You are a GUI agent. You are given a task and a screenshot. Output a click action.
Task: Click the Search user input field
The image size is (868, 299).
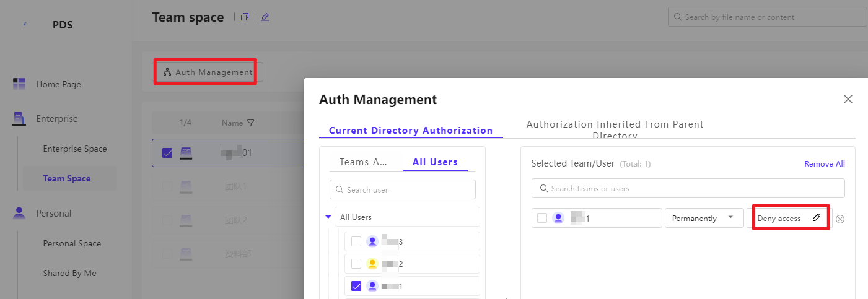coord(403,189)
